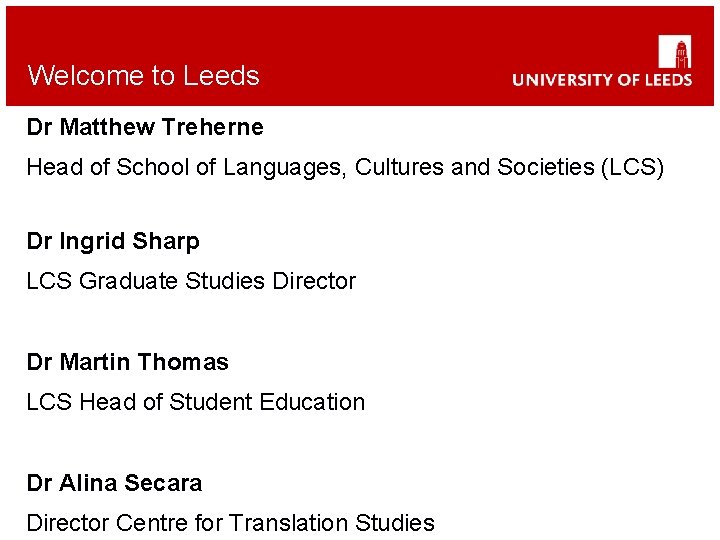
Task: Select the name 'Dr Martin Thomas'
Action: coord(128,362)
